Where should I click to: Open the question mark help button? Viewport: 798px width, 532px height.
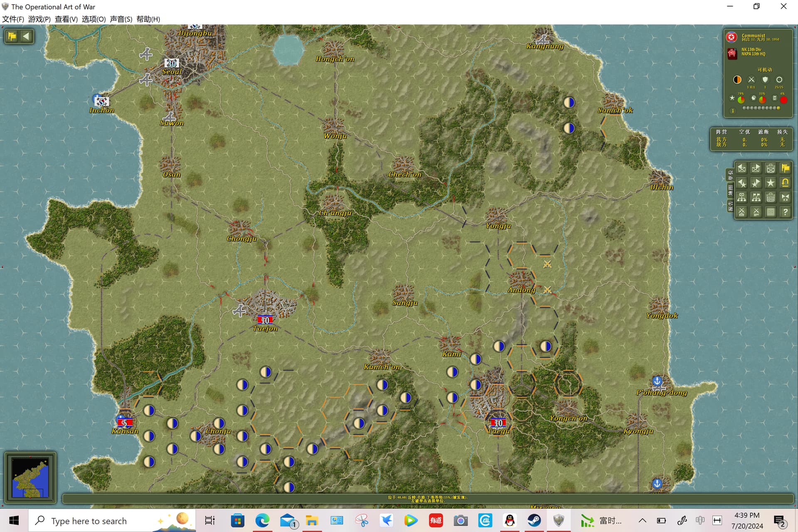785,212
